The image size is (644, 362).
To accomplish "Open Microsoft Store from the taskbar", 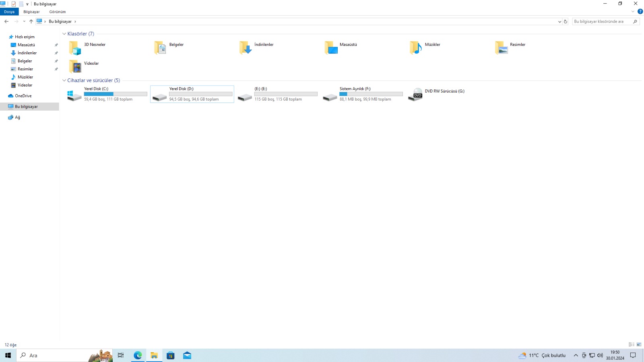I will (171, 356).
